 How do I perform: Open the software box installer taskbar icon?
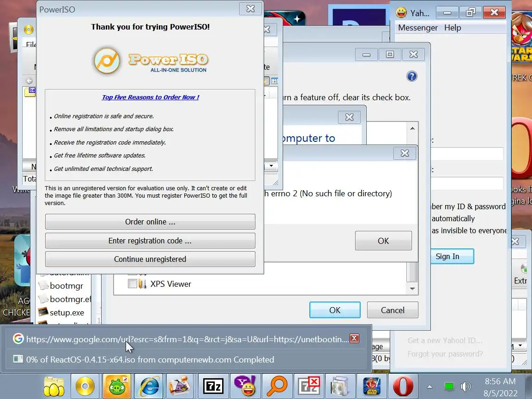pyautogui.click(x=340, y=386)
